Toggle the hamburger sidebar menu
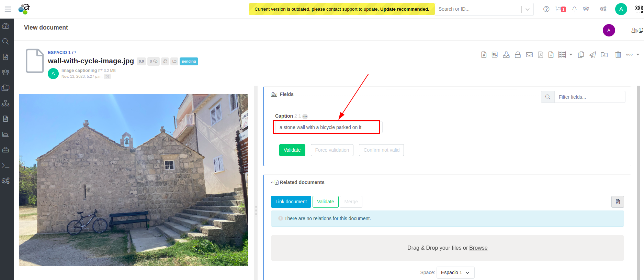 coord(8,9)
